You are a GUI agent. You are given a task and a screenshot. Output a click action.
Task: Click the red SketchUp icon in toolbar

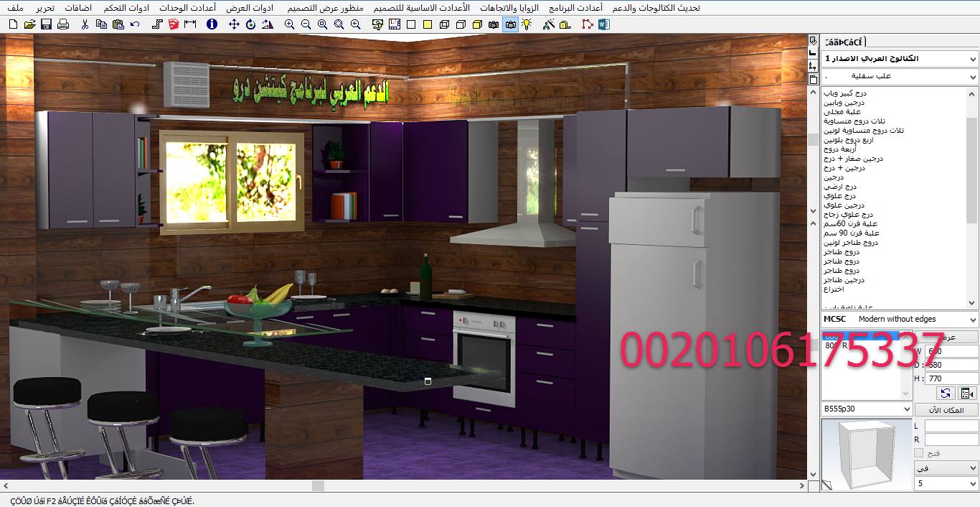click(x=174, y=24)
